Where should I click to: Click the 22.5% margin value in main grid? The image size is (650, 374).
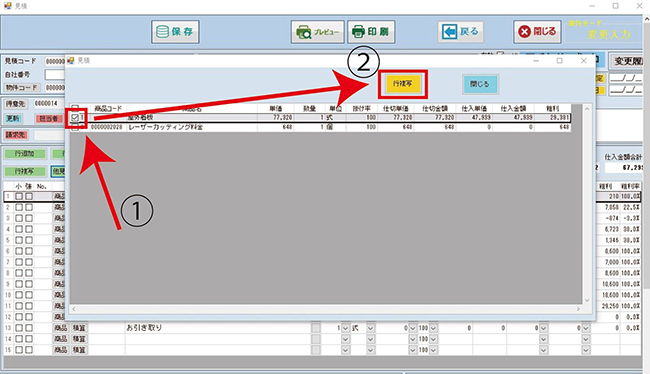tap(631, 207)
